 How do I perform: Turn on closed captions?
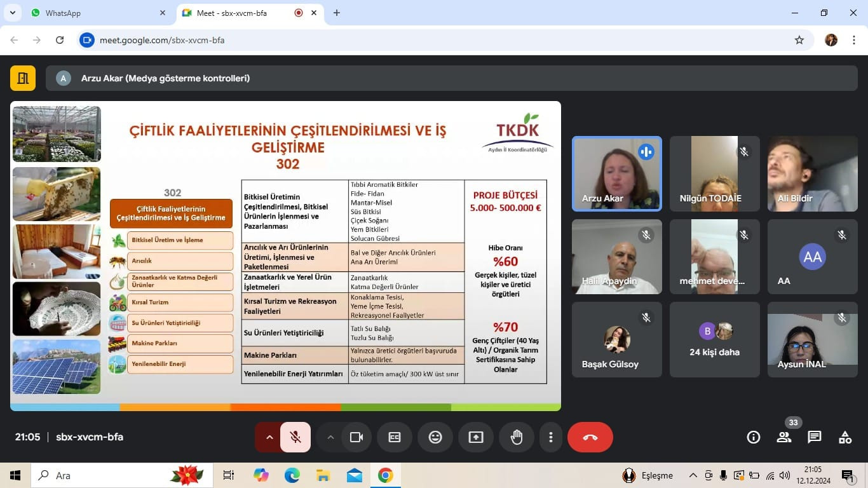click(395, 437)
